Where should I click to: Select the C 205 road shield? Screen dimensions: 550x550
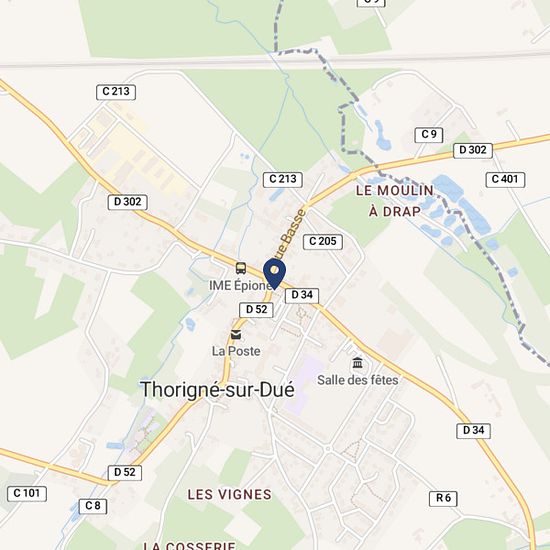tap(323, 242)
